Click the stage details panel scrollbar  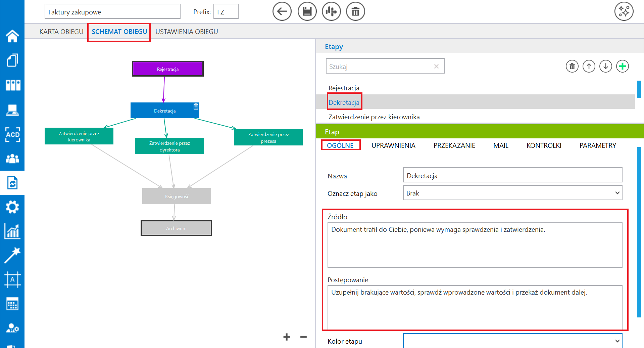tap(639, 232)
